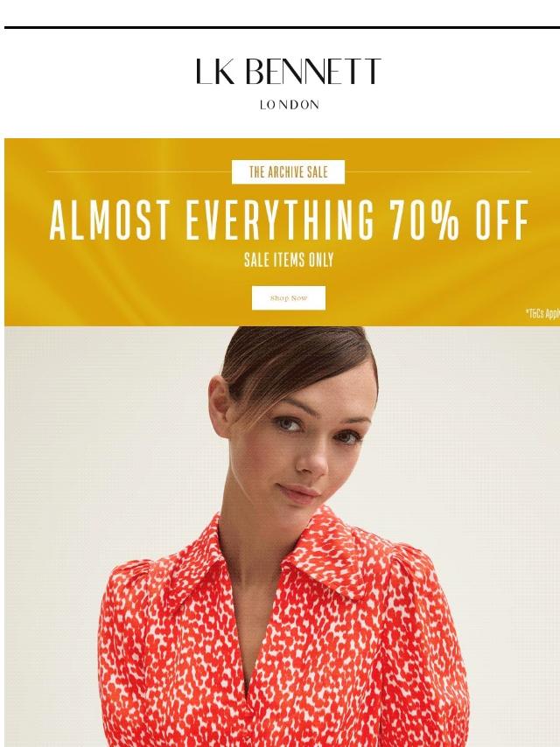Click the word ALMOST in the headline
The height and width of the screenshot is (747, 560).
tap(109, 220)
